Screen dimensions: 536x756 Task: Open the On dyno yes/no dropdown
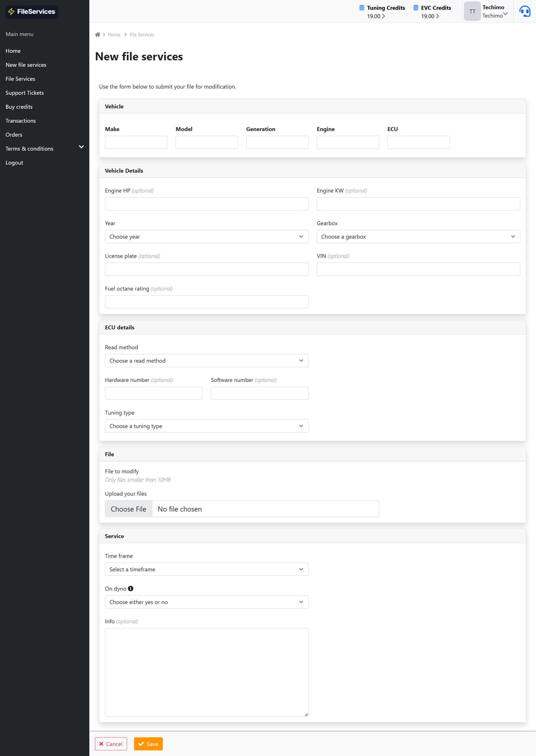click(207, 602)
